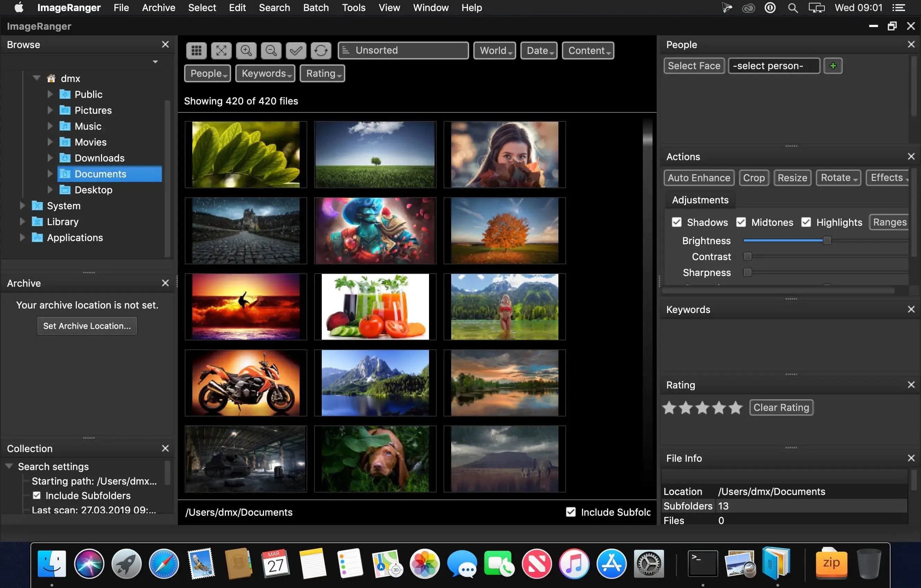Viewport: 921px width, 588px height.
Task: Click the grid view toggle icon
Action: point(196,50)
